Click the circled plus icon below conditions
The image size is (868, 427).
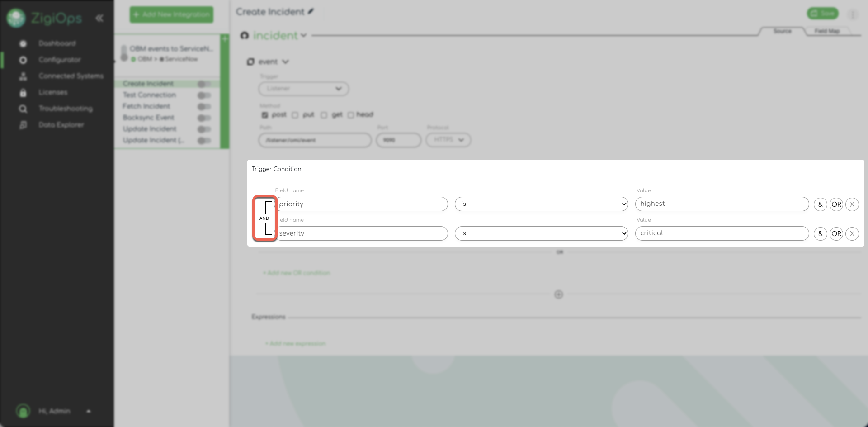pos(559,294)
